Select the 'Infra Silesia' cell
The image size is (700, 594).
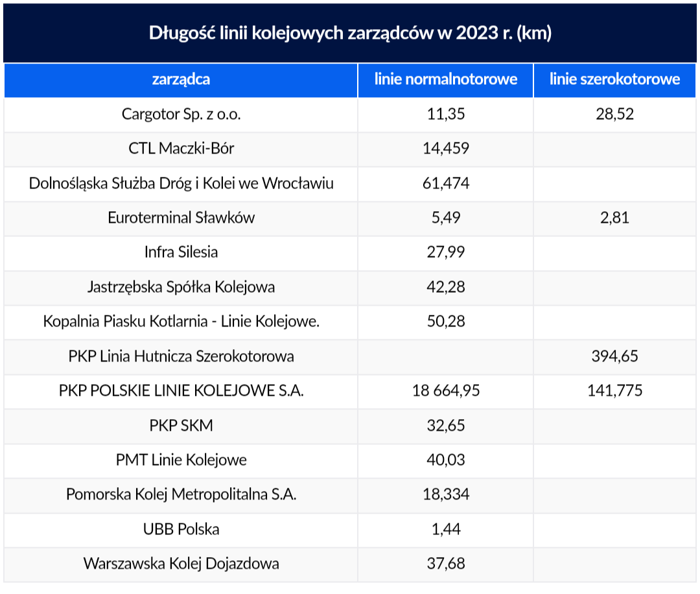click(x=181, y=252)
